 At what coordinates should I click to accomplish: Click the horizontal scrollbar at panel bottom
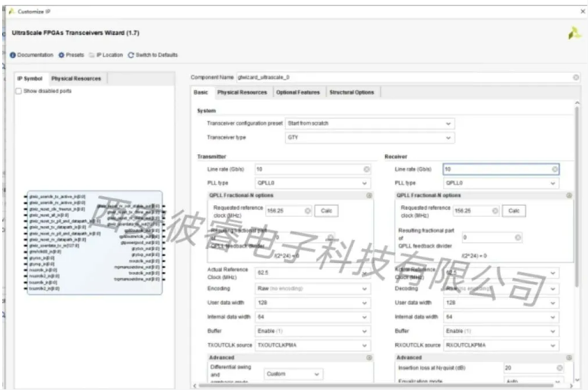[376, 386]
